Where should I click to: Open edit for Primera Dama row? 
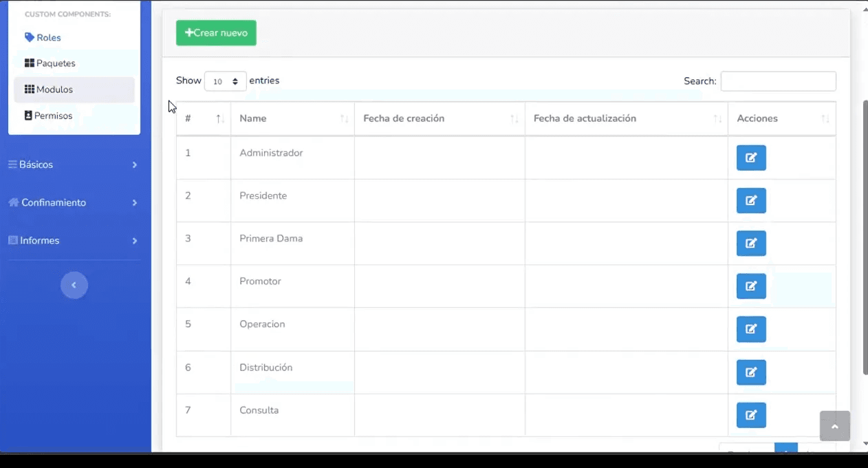[x=750, y=243]
